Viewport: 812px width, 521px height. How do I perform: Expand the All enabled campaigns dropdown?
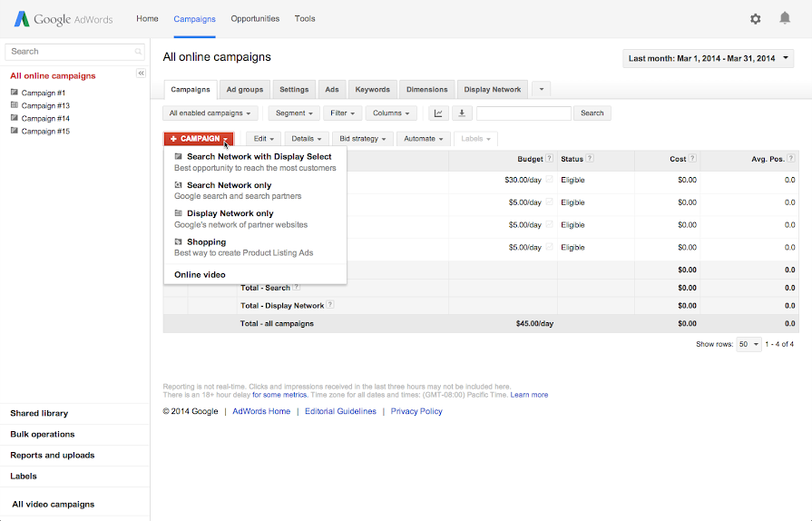210,113
